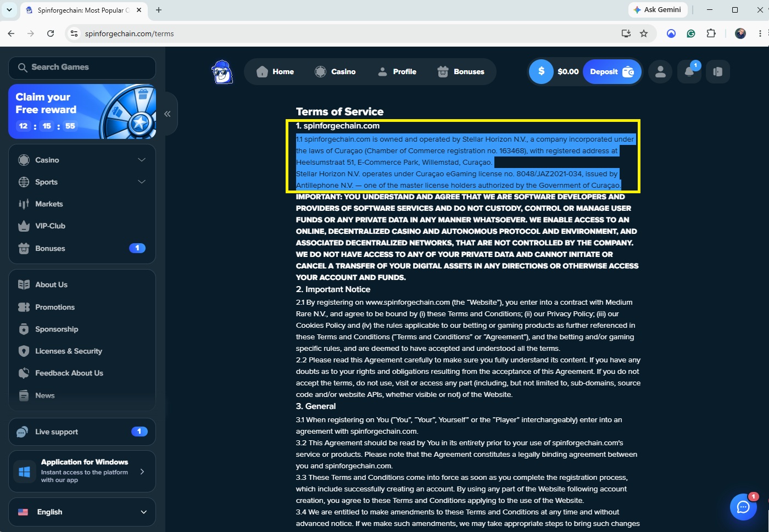Click Ask Gemini button
This screenshot has width=769, height=532.
(x=657, y=10)
